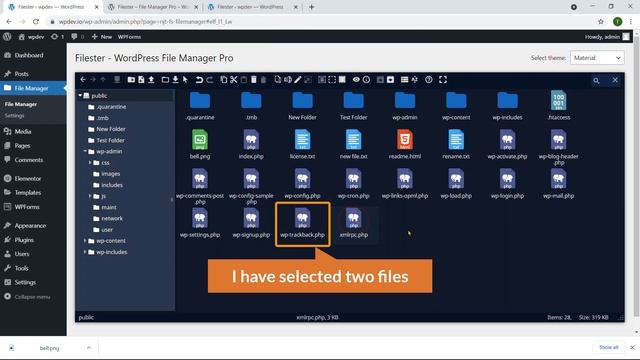Image resolution: width=640 pixels, height=360 pixels.
Task: Open Settings submenu under File Manager
Action: click(x=14, y=116)
